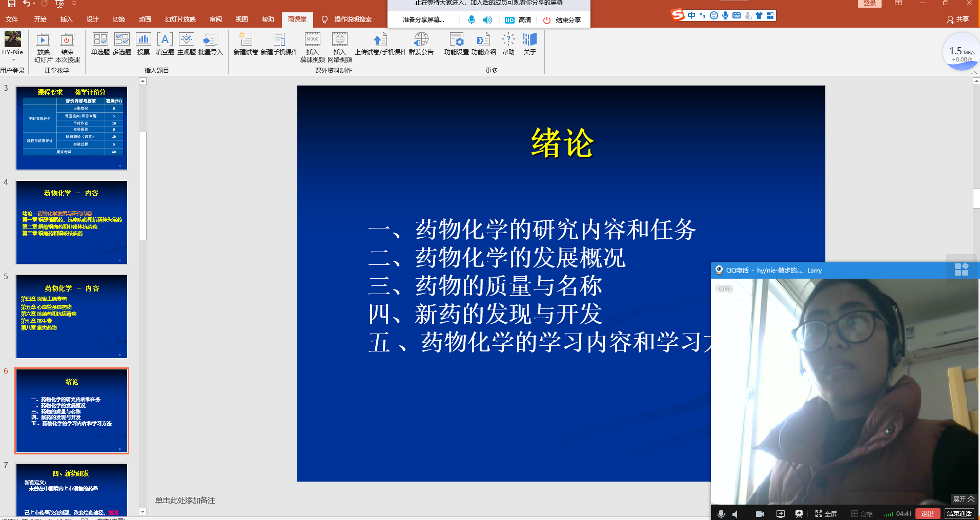Viewport: 980px width, 520px height.
Task: Expand the HY-Nie user account dropdown
Action: [x=13, y=59]
